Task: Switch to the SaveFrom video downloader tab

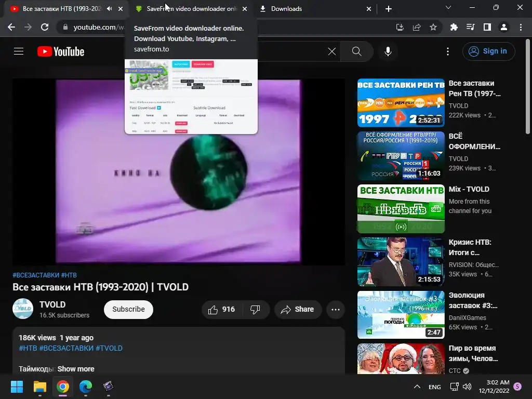Action: (x=190, y=9)
